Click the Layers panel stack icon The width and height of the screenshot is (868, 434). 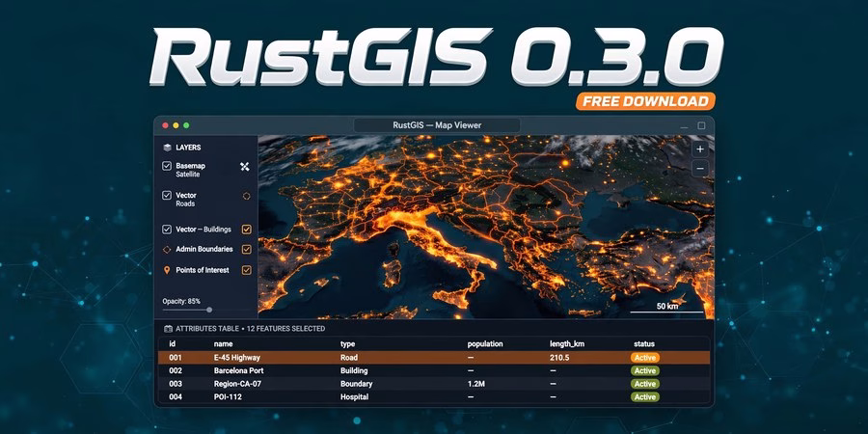[167, 148]
